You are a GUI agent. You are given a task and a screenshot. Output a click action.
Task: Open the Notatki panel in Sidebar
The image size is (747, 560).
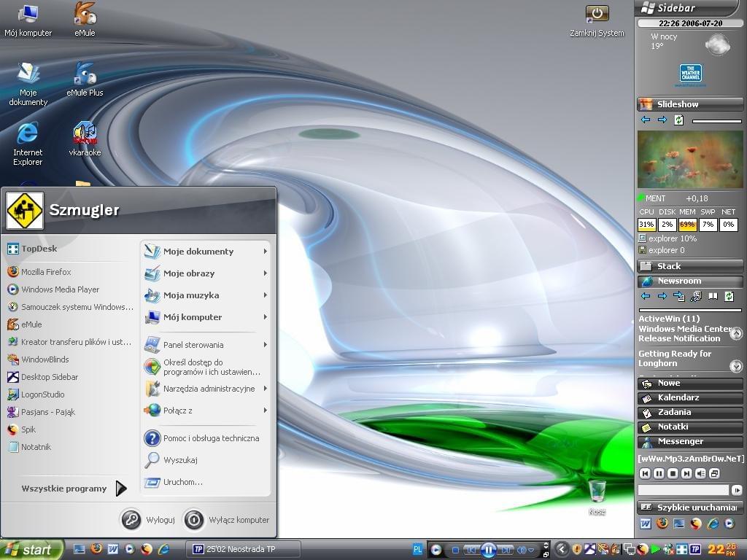(x=690, y=427)
